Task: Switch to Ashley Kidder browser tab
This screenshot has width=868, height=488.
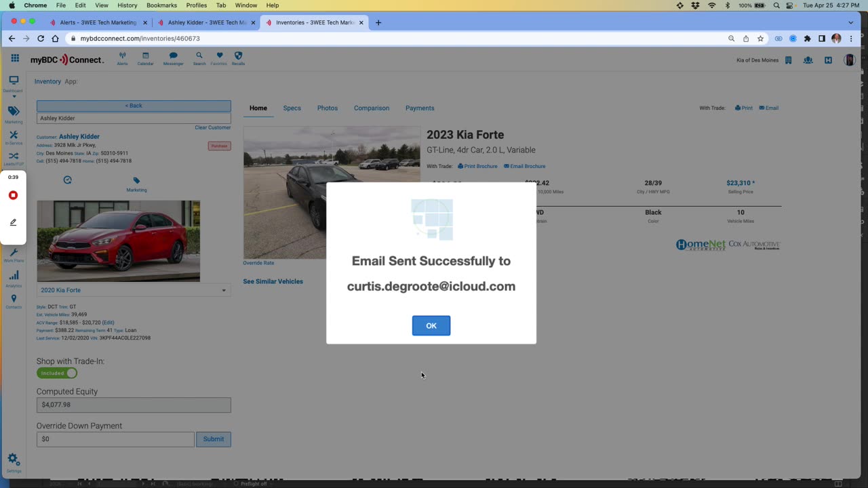Action: pos(207,22)
